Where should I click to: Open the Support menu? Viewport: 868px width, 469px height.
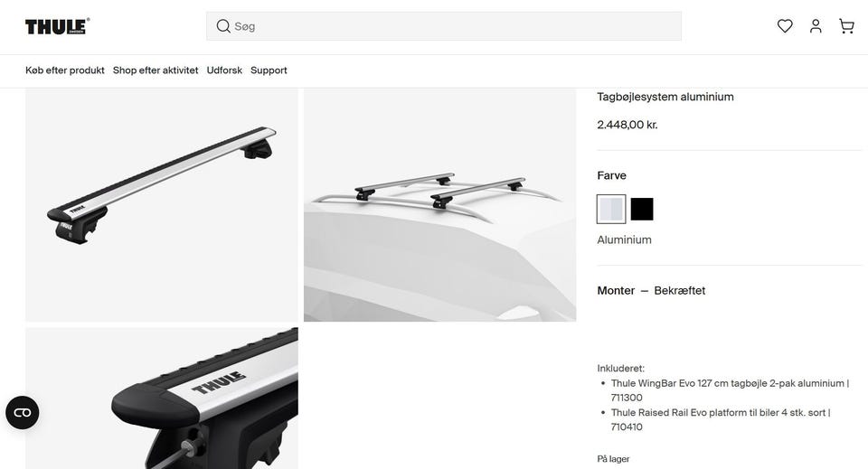(x=269, y=70)
